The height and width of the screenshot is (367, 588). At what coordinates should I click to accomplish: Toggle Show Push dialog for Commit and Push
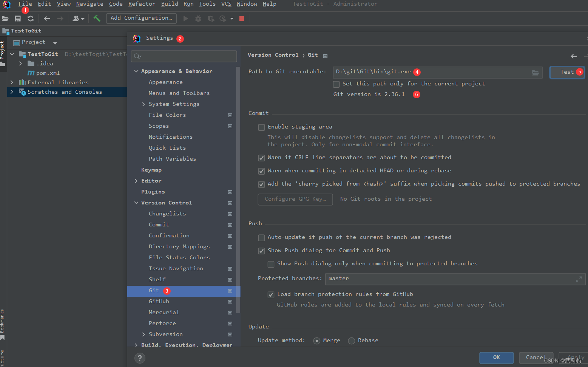261,251
